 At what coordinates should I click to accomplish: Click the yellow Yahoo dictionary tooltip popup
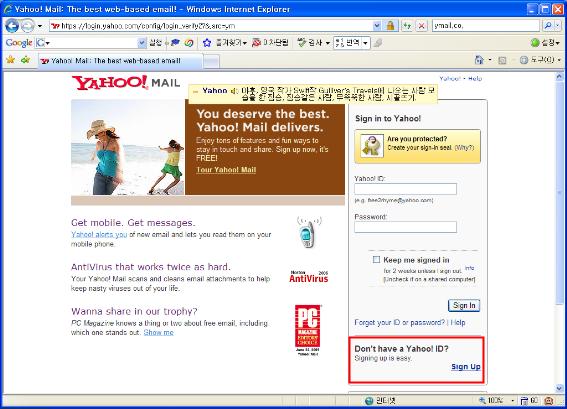[313, 94]
